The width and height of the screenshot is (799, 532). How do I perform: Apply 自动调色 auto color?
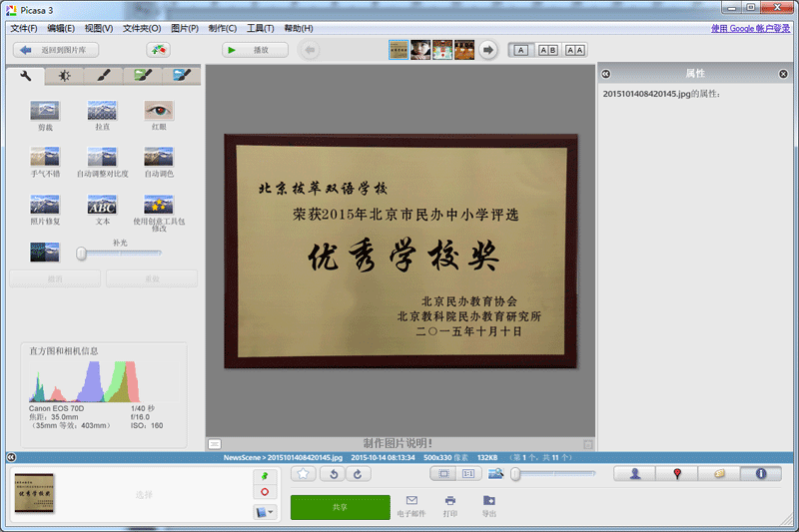click(159, 163)
